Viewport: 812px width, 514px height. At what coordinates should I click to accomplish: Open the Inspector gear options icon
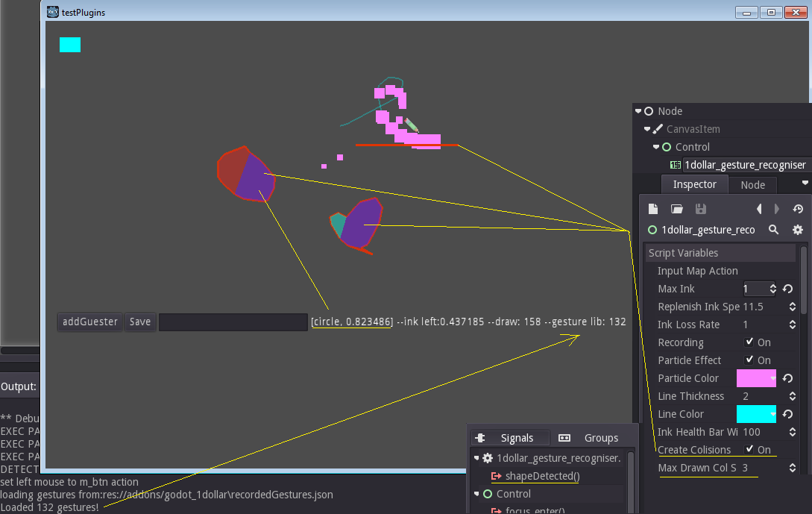click(x=798, y=230)
